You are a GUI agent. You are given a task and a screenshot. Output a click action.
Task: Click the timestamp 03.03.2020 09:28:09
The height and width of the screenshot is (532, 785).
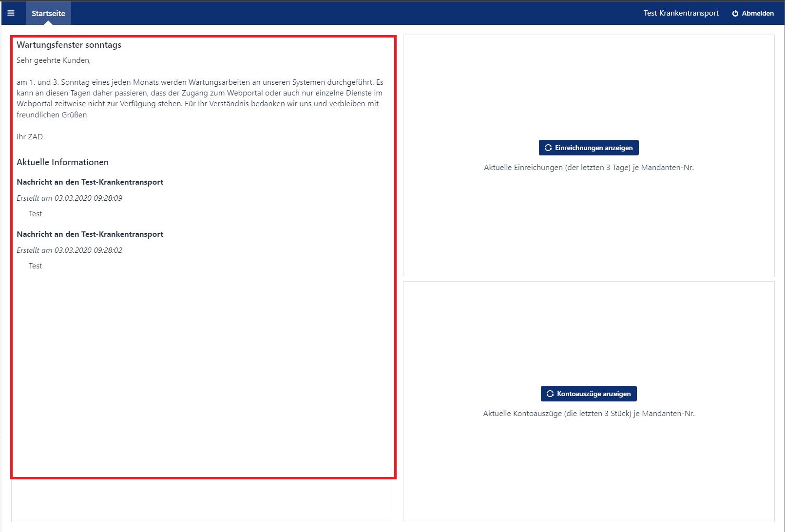(x=88, y=198)
